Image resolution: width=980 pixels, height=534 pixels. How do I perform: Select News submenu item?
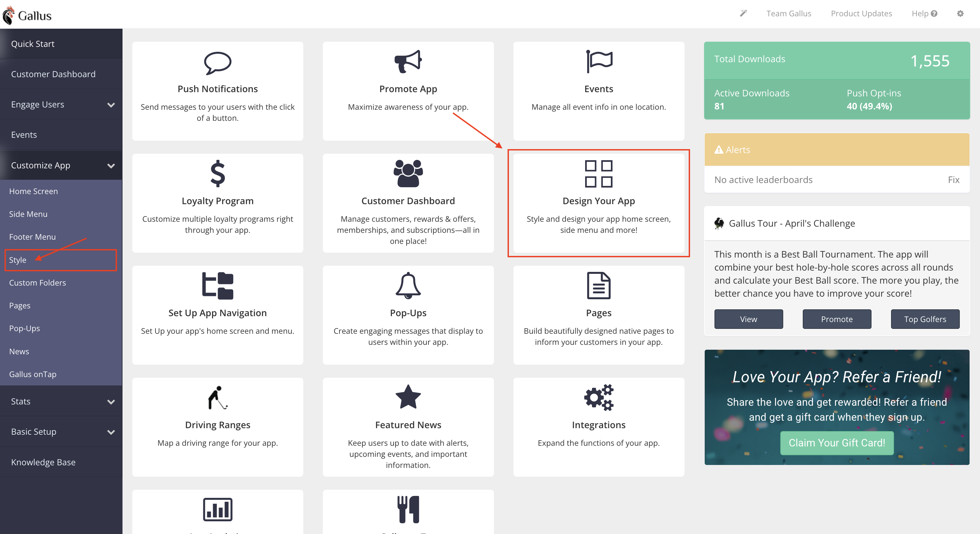61,352
